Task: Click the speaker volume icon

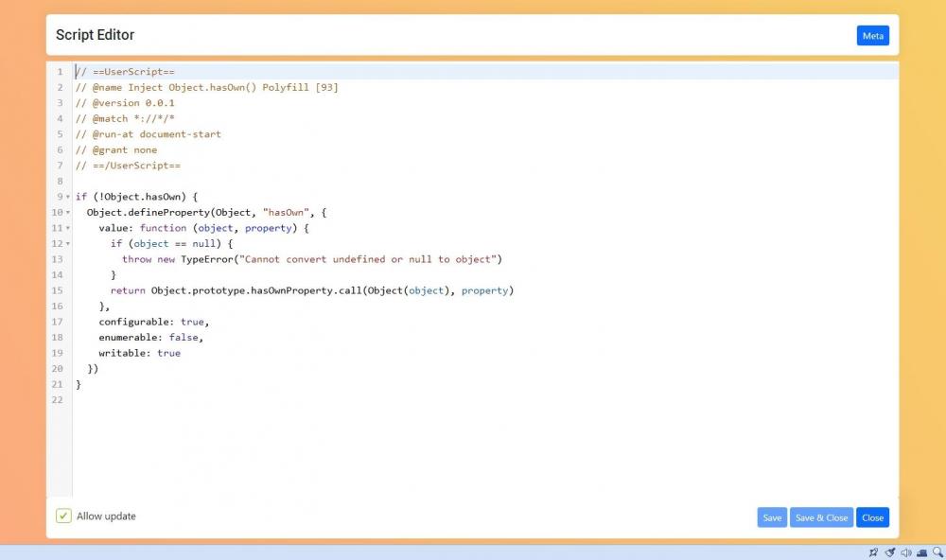Action: (905, 552)
